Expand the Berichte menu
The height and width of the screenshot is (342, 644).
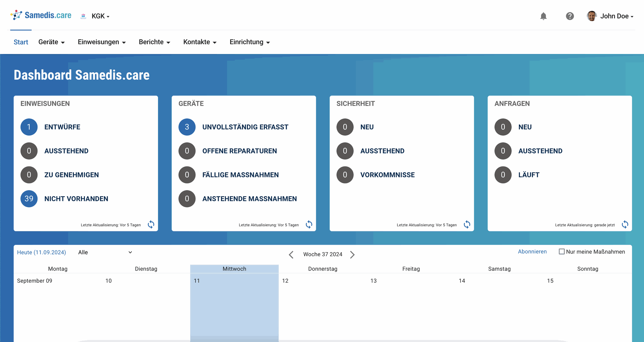pos(155,42)
